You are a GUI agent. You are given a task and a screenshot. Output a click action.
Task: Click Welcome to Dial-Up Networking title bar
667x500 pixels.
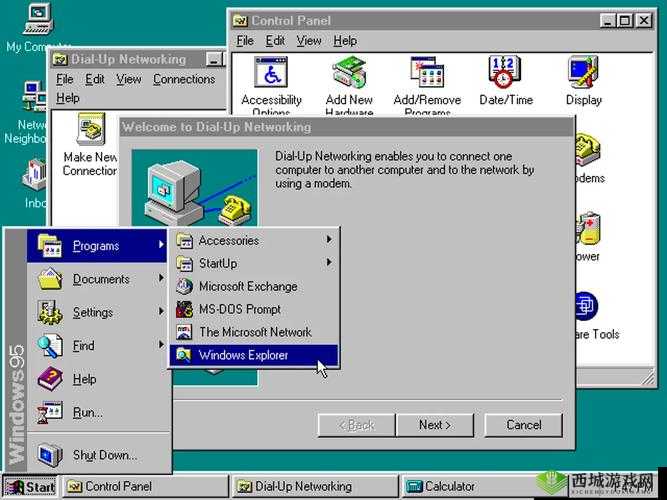tap(346, 127)
